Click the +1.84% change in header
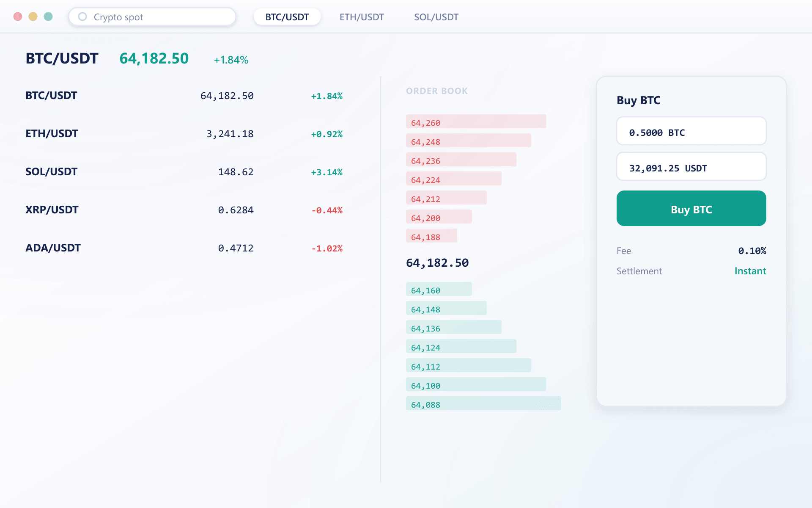Image resolution: width=812 pixels, height=508 pixels. click(231, 60)
